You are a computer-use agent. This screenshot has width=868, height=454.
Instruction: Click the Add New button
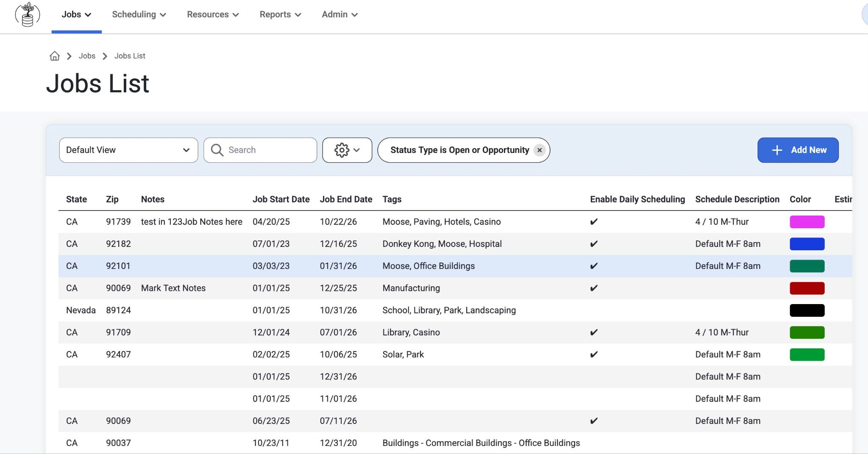tap(798, 150)
